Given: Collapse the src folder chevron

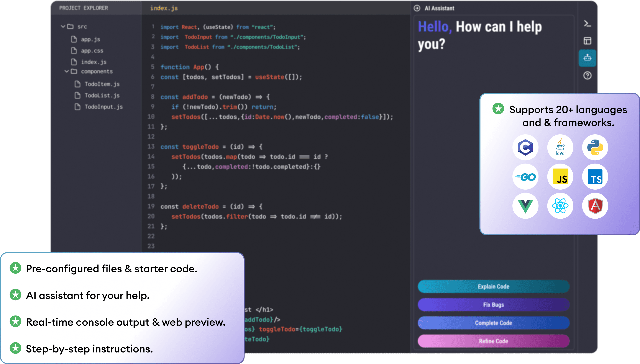Looking at the screenshot, I should click(x=63, y=26).
